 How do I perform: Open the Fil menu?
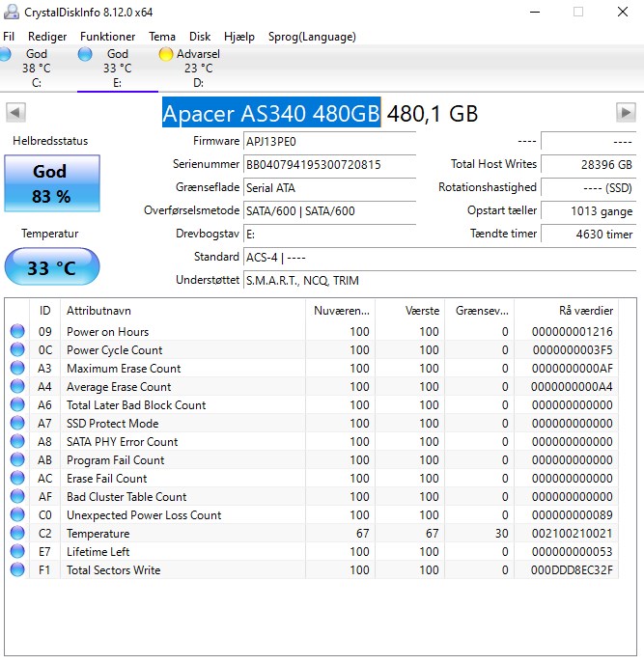point(9,37)
